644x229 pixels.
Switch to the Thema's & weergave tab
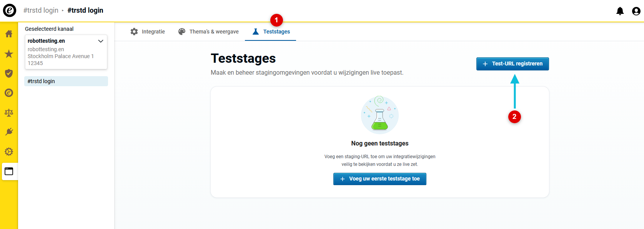[208, 32]
